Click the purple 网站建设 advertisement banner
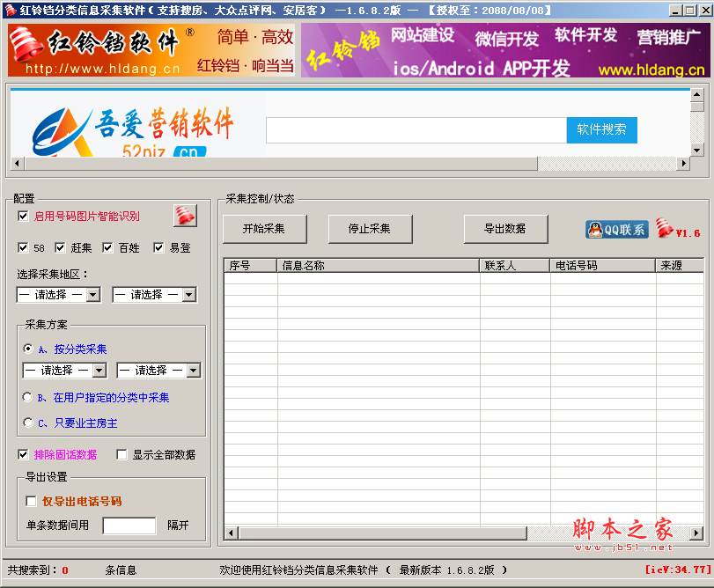This screenshot has height=588, width=714. pyautogui.click(x=505, y=50)
